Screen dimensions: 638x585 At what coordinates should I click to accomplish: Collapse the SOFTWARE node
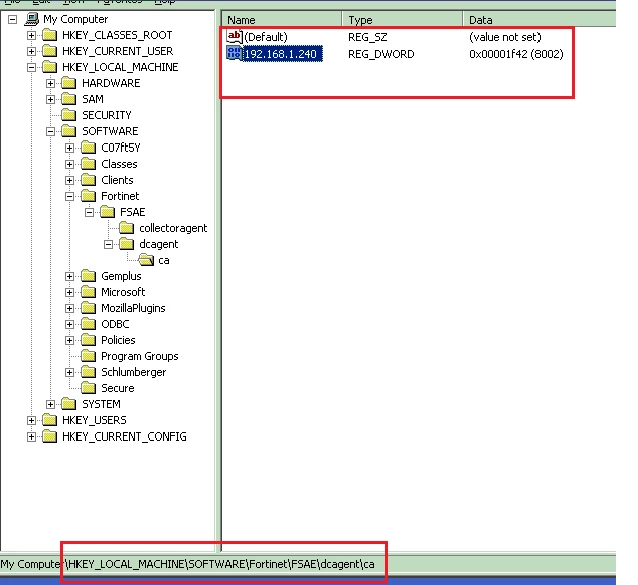pos(50,131)
